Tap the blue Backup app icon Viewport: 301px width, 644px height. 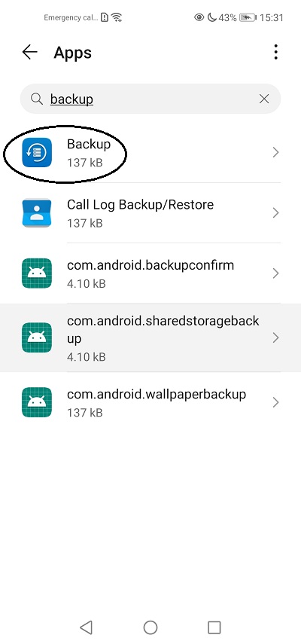pyautogui.click(x=37, y=152)
